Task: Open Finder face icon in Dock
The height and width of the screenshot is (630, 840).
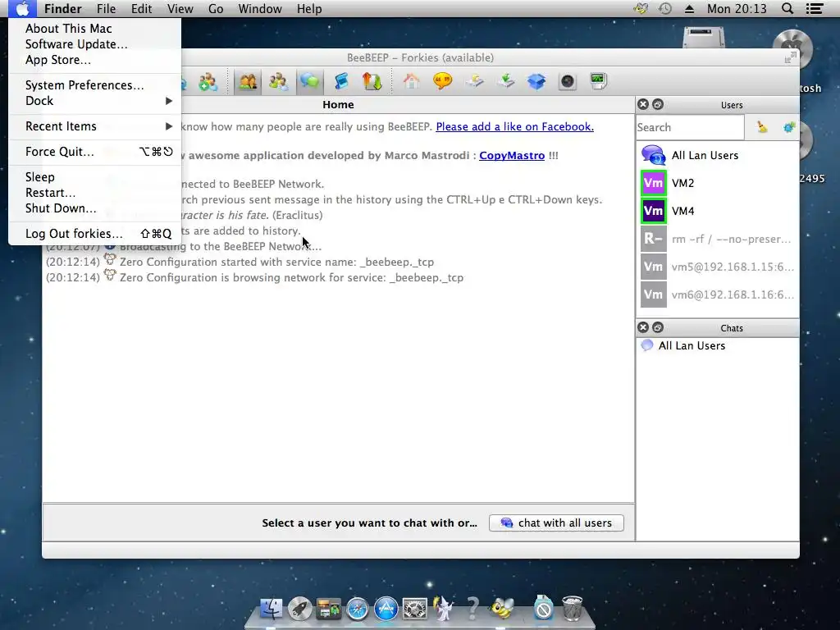Action: point(272,609)
